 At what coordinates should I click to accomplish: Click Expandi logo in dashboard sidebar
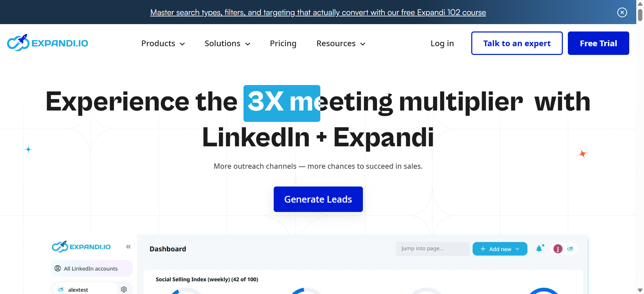(81, 246)
